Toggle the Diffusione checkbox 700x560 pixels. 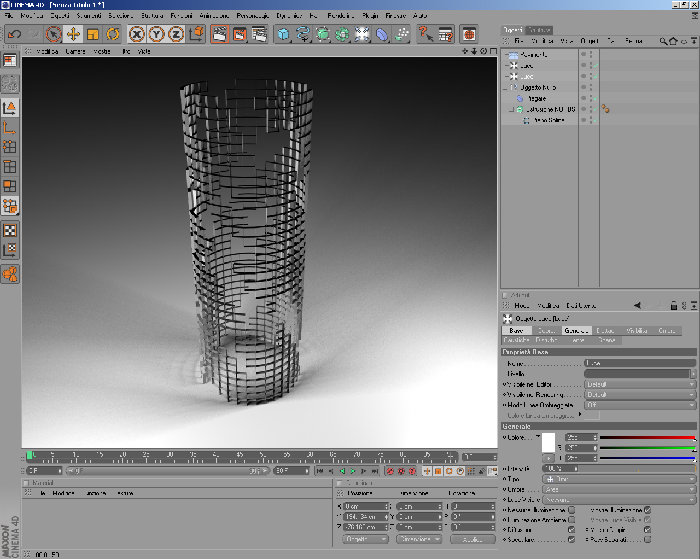click(x=571, y=530)
